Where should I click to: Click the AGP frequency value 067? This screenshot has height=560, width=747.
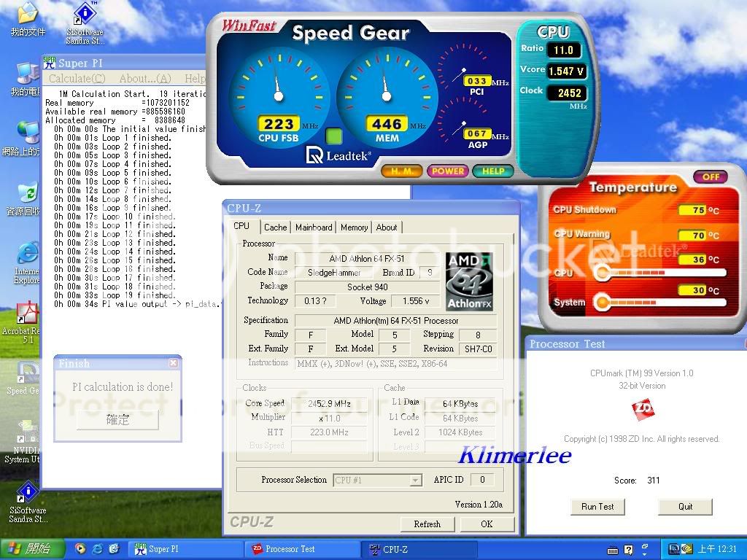point(477,134)
